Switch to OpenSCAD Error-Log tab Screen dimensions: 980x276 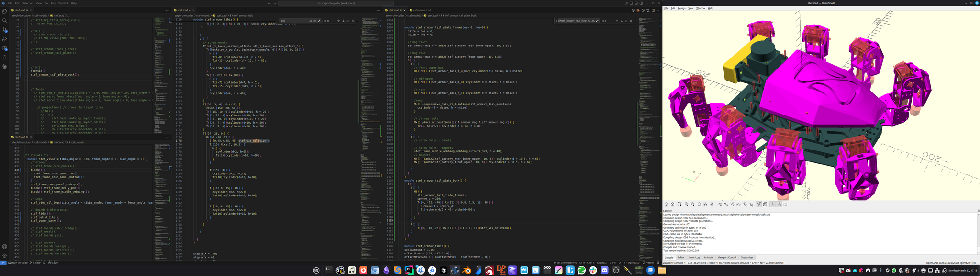click(x=694, y=257)
